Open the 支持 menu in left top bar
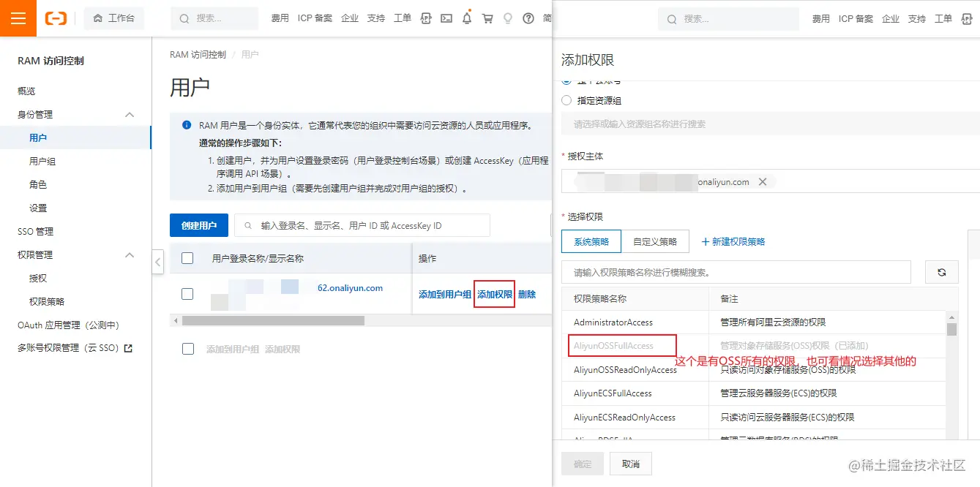The height and width of the screenshot is (487, 980). click(375, 18)
